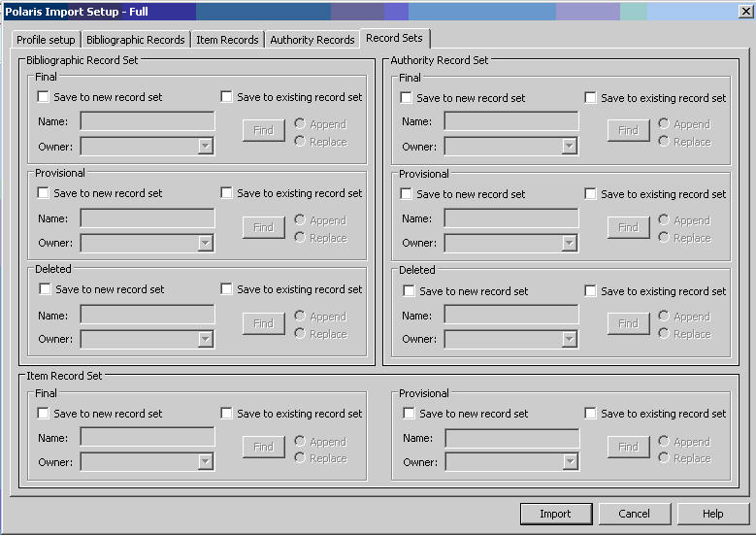The width and height of the screenshot is (756, 535).
Task: Click Name field in Bibliographic Final
Action: pos(148,121)
